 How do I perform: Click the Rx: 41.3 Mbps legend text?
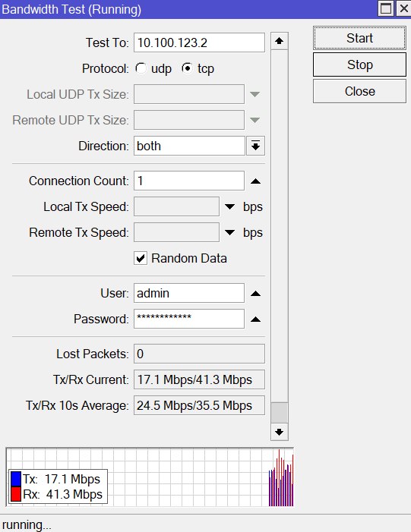(62, 494)
